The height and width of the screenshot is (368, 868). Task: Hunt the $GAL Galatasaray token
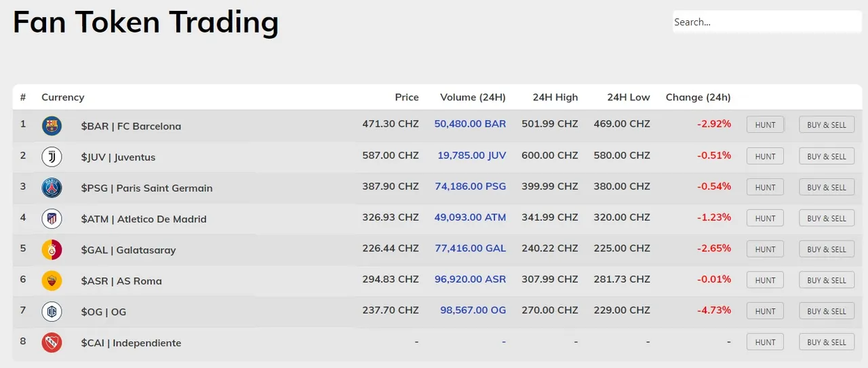[765, 249]
